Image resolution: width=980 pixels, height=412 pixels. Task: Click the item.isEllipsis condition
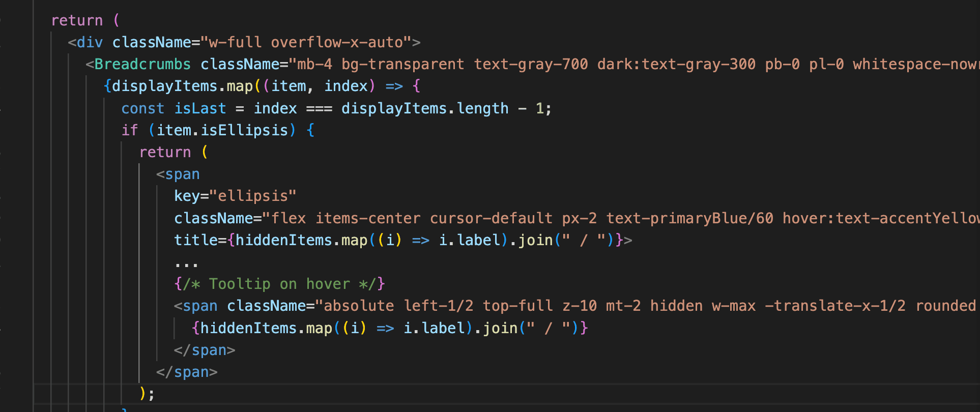coord(222,130)
